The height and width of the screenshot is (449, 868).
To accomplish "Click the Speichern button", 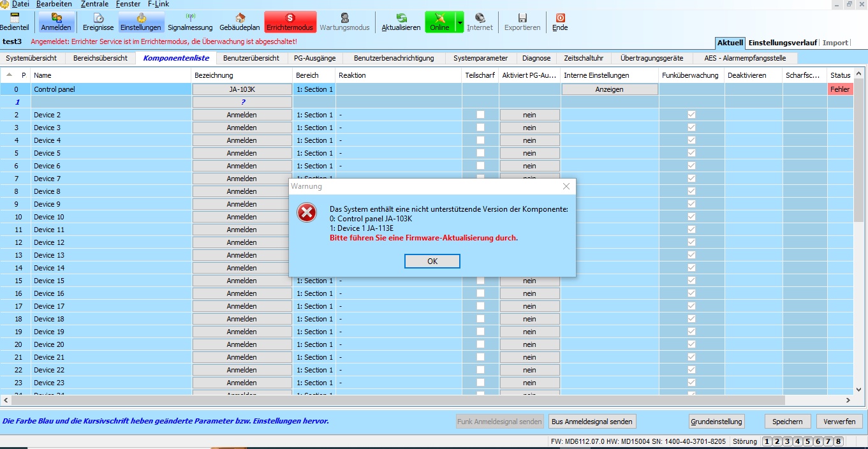I will coord(787,422).
